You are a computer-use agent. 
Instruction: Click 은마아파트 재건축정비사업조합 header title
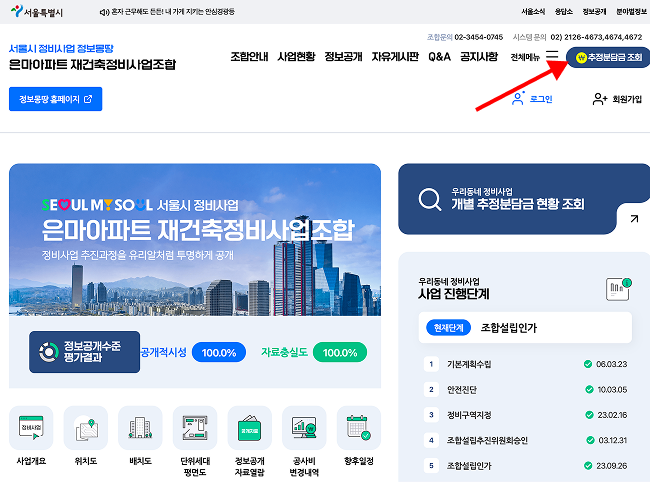[x=92, y=64]
